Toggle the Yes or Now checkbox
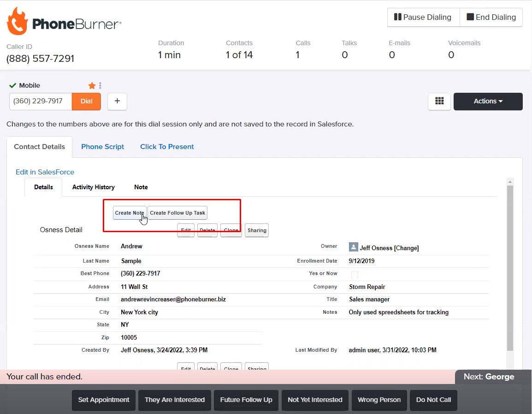This screenshot has height=414, width=532. [354, 275]
